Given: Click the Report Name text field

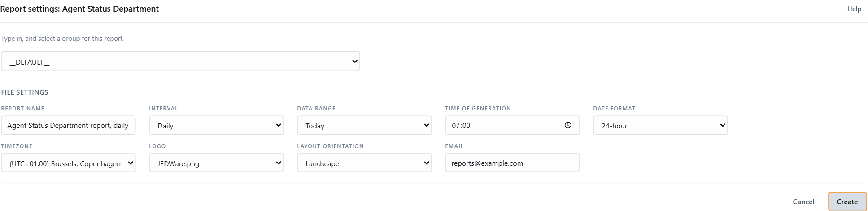Looking at the screenshot, I should pyautogui.click(x=68, y=125).
